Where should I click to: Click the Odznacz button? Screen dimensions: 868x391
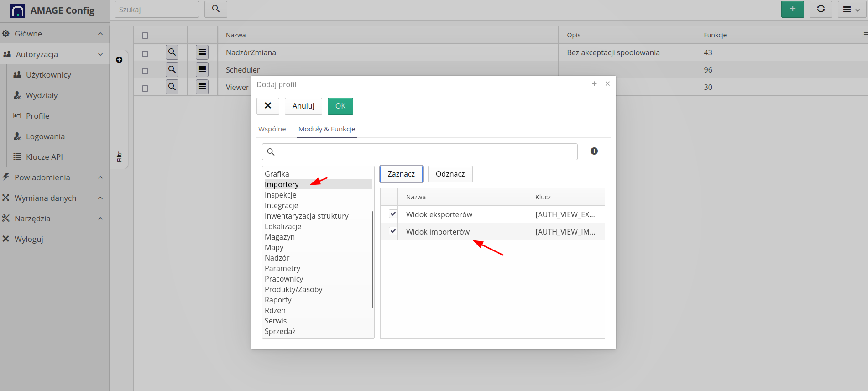tap(450, 174)
